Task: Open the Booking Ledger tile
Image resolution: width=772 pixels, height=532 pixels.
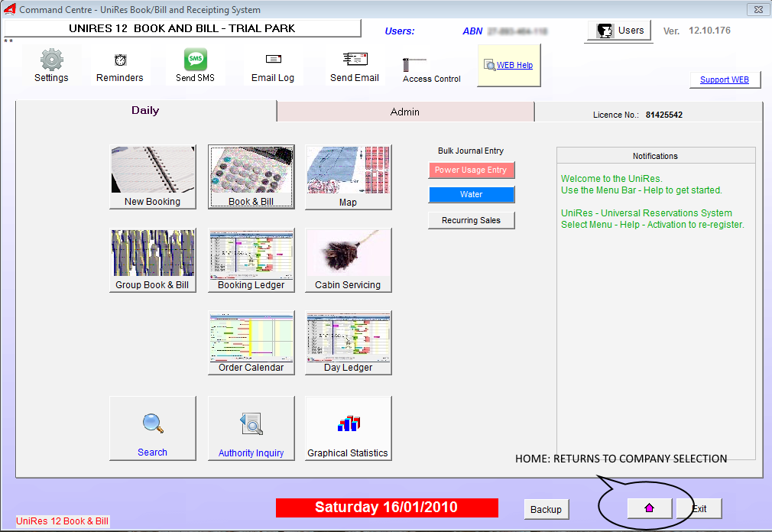Action: (251, 261)
